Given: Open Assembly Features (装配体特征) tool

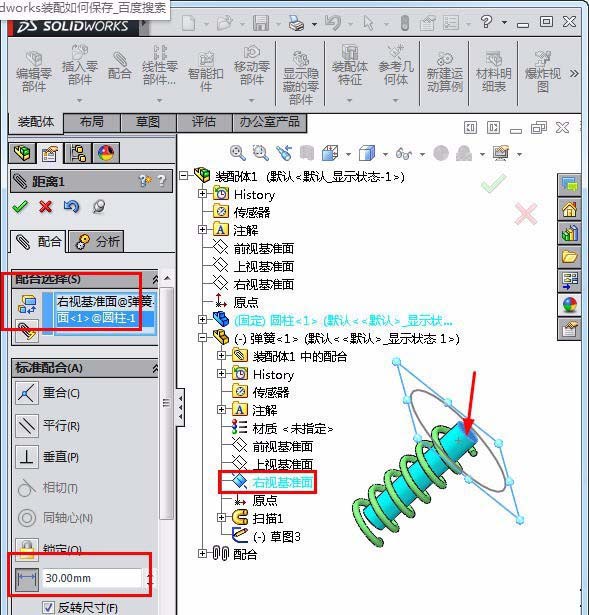Looking at the screenshot, I should coord(350,66).
